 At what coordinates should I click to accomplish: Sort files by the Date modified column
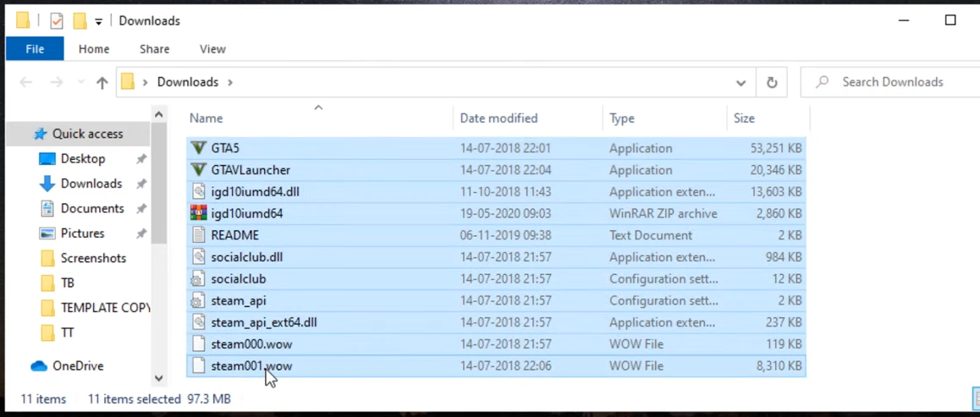click(x=498, y=118)
